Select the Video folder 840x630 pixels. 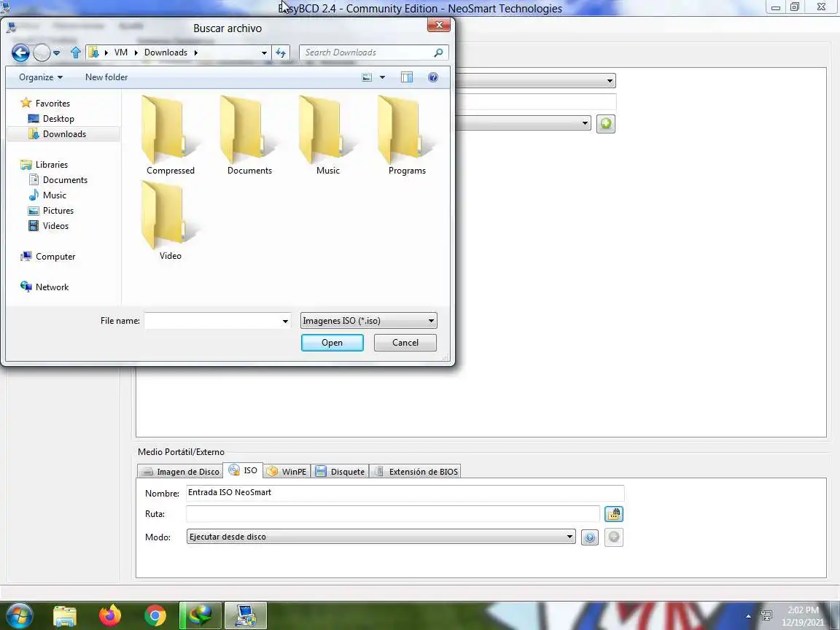coord(171,221)
